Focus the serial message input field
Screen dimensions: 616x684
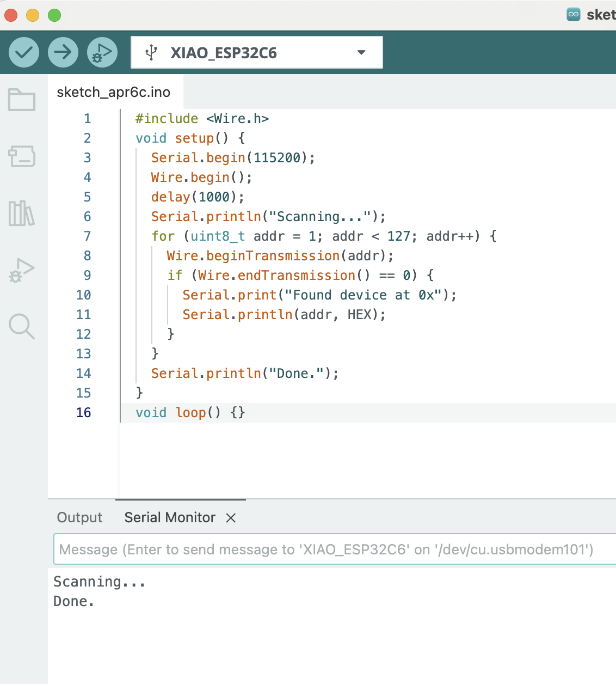[x=327, y=549]
